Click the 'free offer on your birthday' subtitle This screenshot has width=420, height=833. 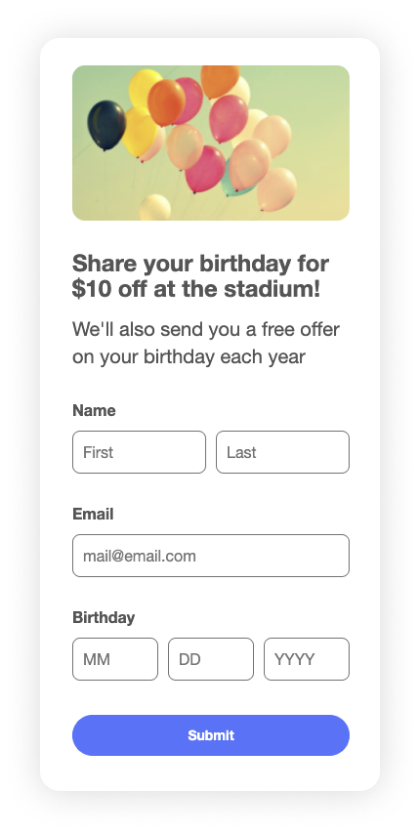click(206, 343)
